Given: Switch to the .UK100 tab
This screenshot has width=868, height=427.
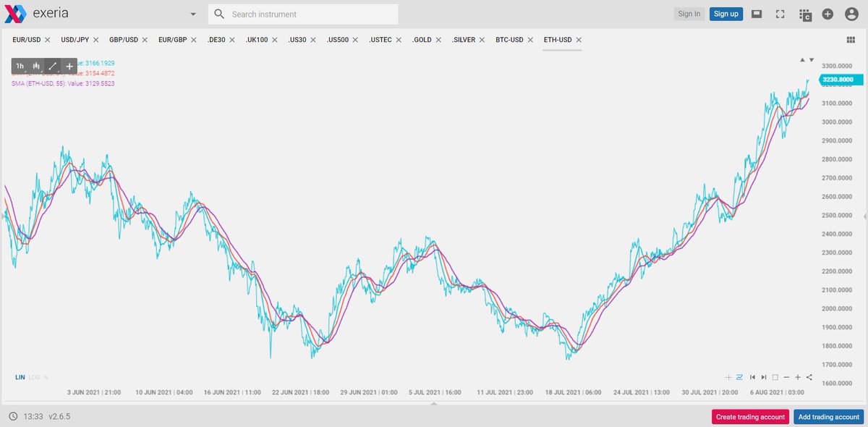Looking at the screenshot, I should 257,40.
